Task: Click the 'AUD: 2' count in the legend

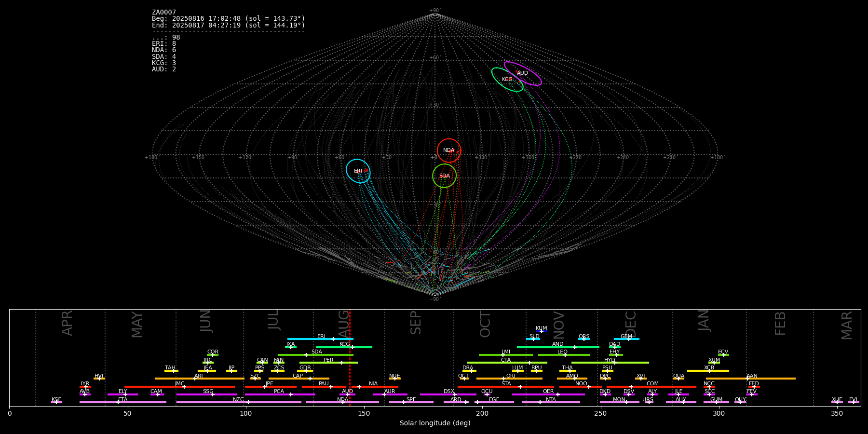Action: coord(164,69)
